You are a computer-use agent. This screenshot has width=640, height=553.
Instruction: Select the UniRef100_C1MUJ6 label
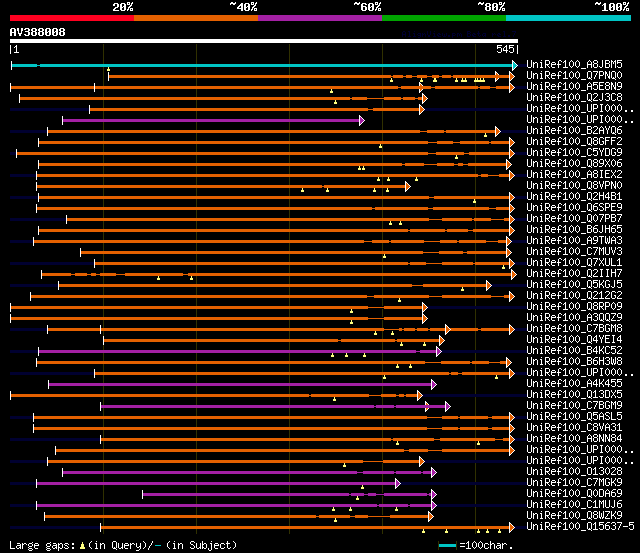pyautogui.click(x=574, y=505)
